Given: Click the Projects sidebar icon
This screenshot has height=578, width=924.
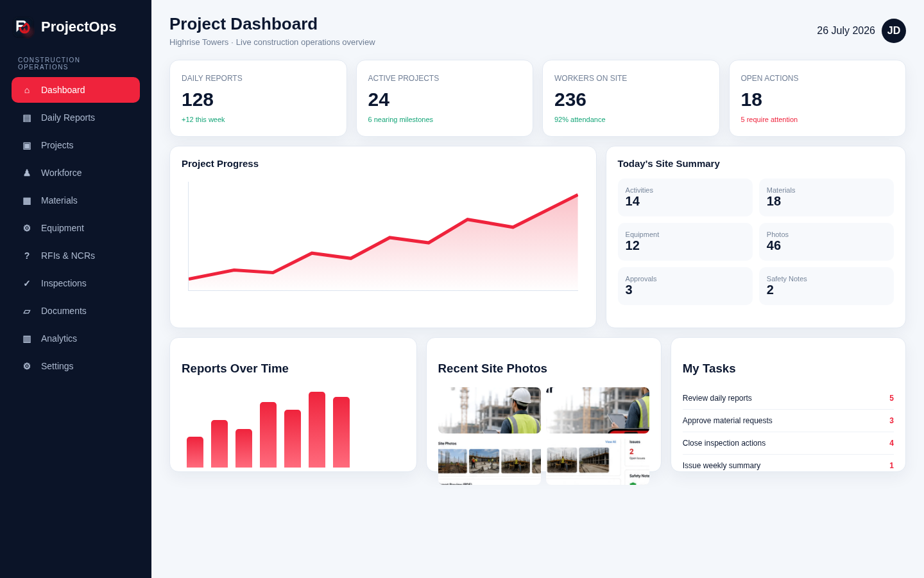Looking at the screenshot, I should [27, 145].
